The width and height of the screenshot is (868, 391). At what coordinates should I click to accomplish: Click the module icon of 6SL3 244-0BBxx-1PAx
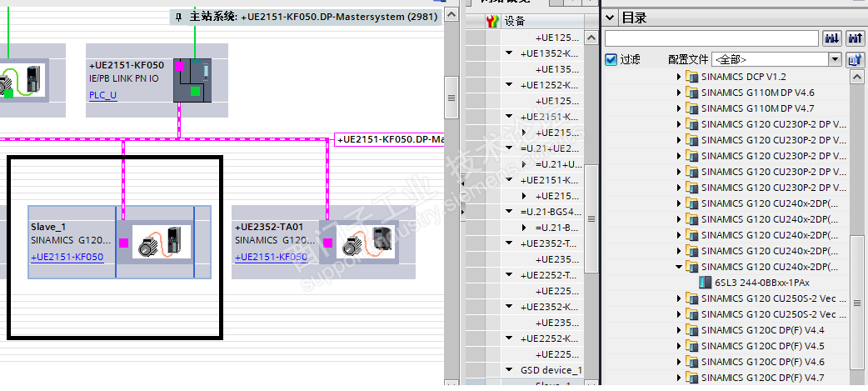point(705,283)
